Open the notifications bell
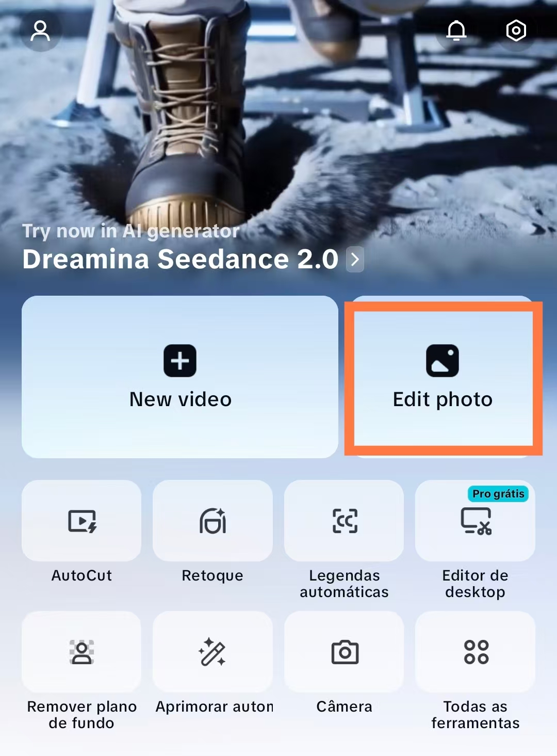This screenshot has height=756, width=557. click(x=456, y=30)
